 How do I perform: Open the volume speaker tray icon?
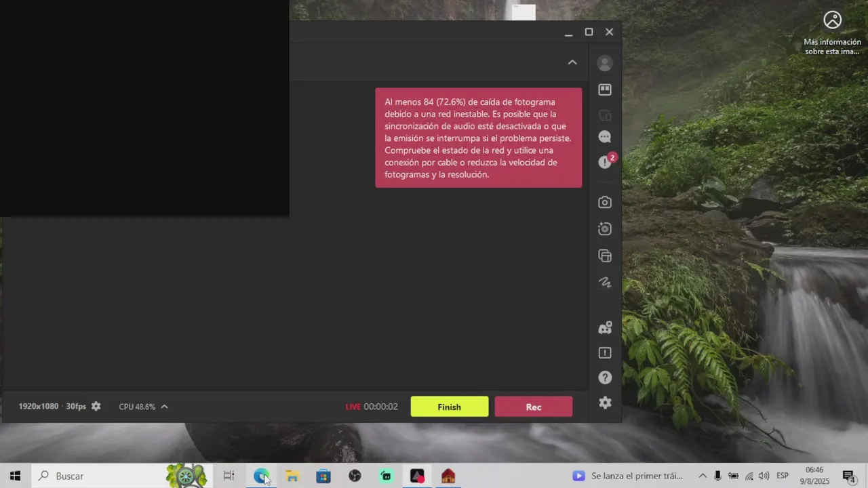[x=764, y=476]
